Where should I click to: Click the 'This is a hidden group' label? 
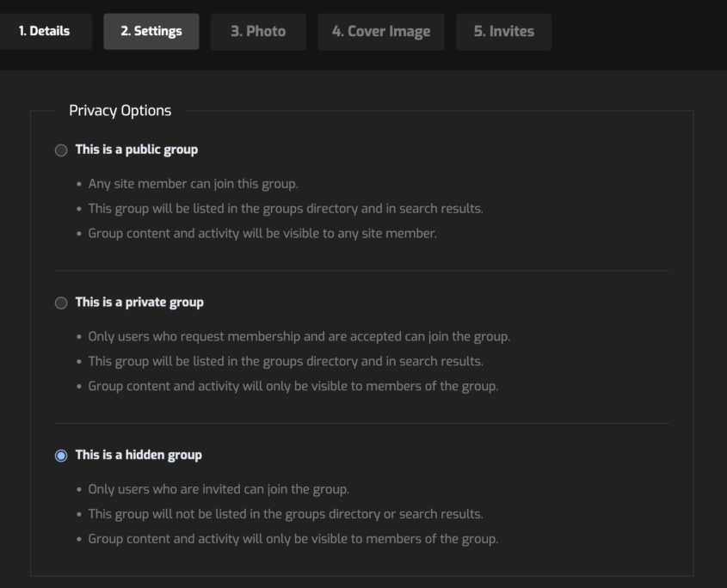[x=139, y=455]
